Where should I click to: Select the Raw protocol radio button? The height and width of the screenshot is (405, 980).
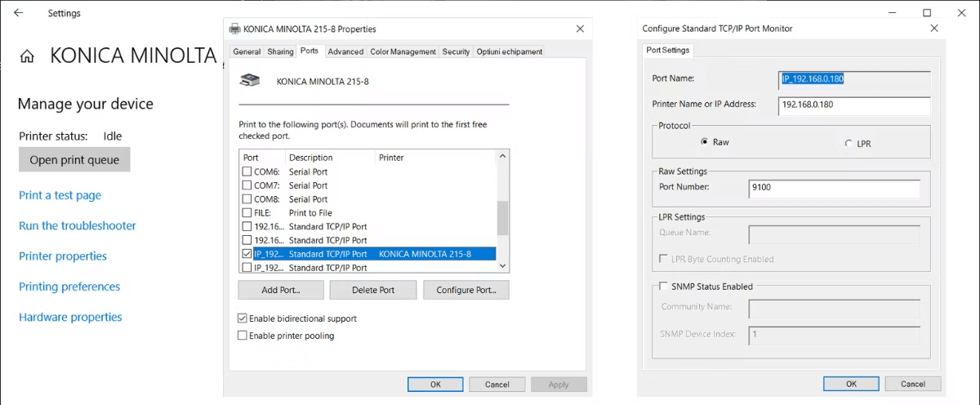[704, 142]
